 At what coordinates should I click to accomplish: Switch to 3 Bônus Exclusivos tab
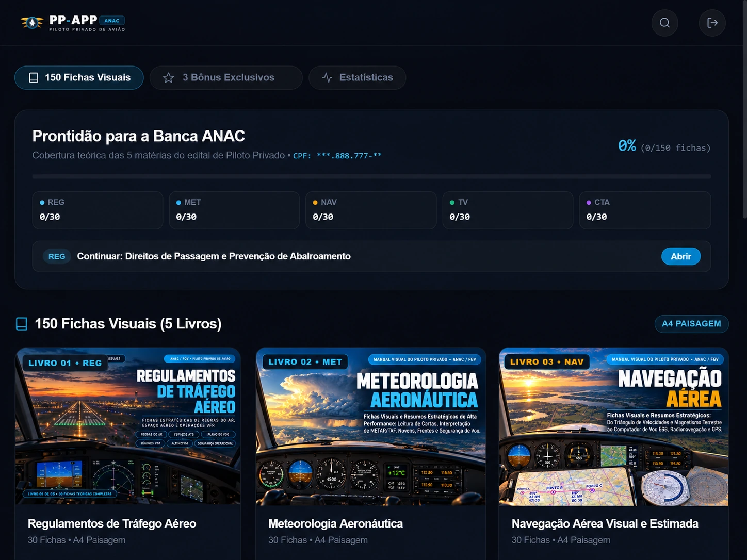click(226, 78)
